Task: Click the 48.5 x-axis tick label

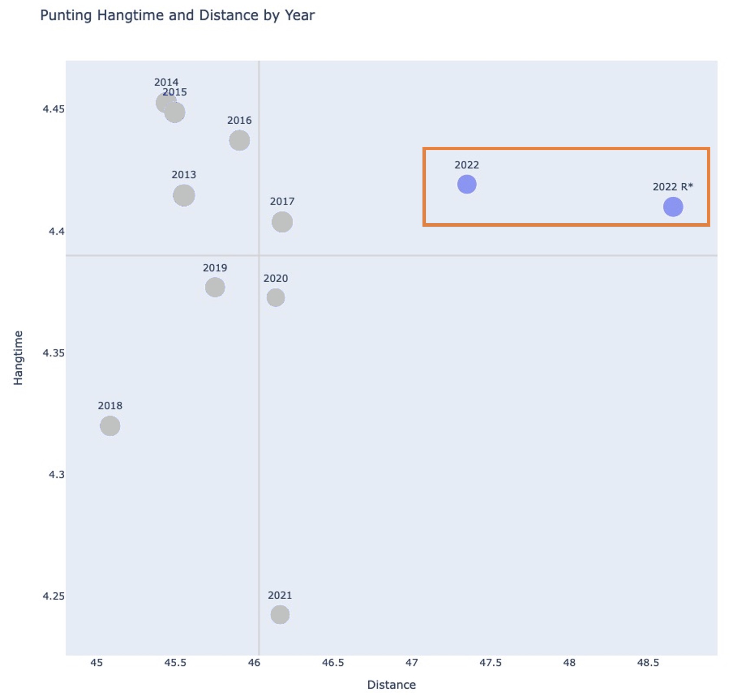Action: (648, 663)
